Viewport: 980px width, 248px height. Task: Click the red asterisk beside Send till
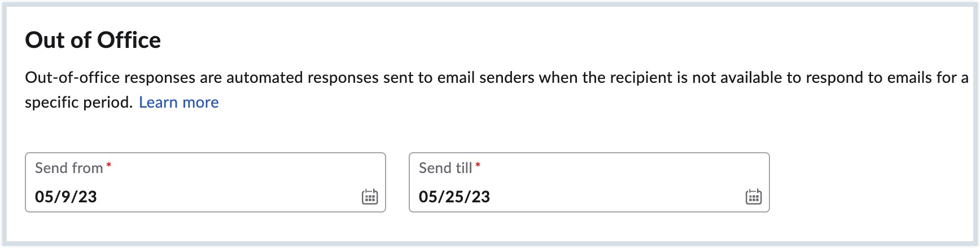478,165
